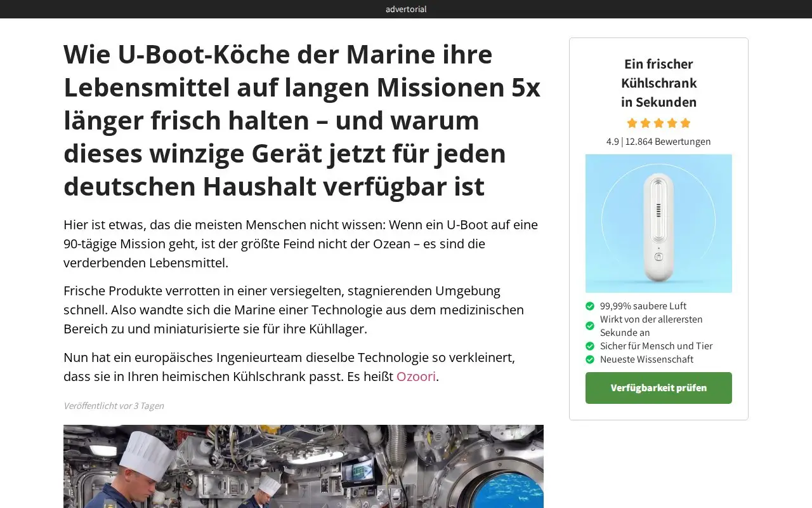The height and width of the screenshot is (508, 812).
Task: Click the fifth orange rating star
Action: pos(685,123)
